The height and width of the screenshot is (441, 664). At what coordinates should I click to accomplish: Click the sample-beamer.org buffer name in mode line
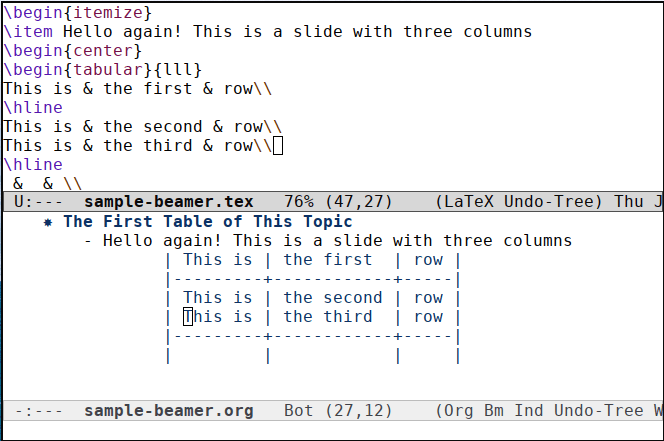pos(168,411)
